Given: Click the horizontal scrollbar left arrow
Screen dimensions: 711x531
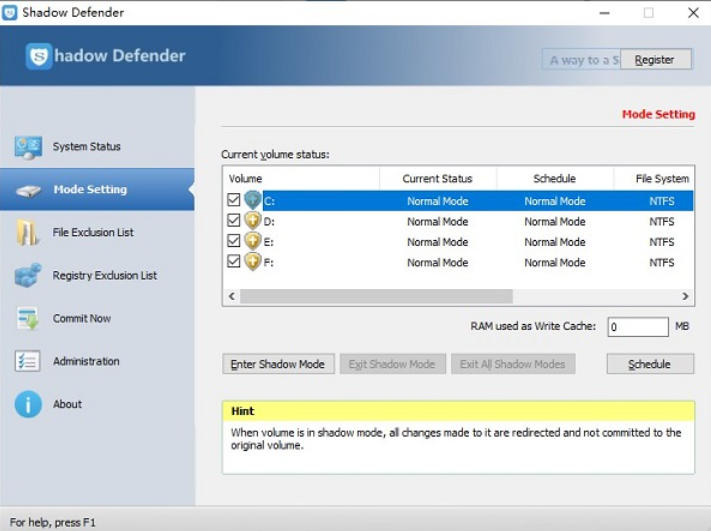Looking at the screenshot, I should click(231, 297).
